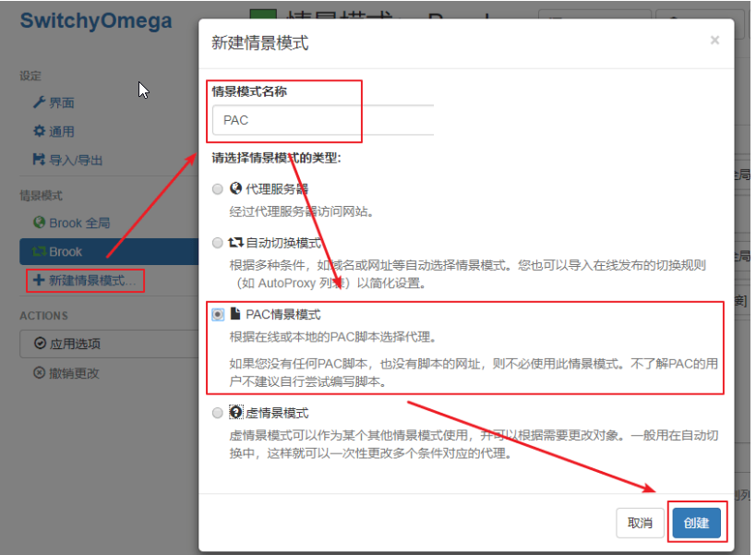Click the 创建 button
This screenshot has height=555, width=756.
(x=696, y=523)
